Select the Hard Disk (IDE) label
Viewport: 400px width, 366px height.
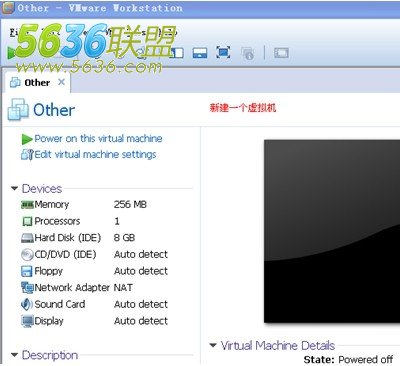[68, 238]
